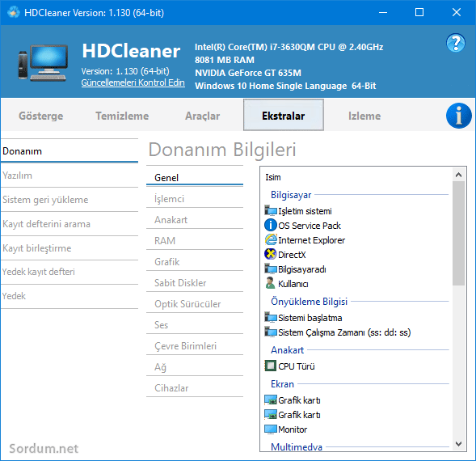Screen dimensions: 476x461
Task: Open the Izleme tab
Action: click(364, 116)
